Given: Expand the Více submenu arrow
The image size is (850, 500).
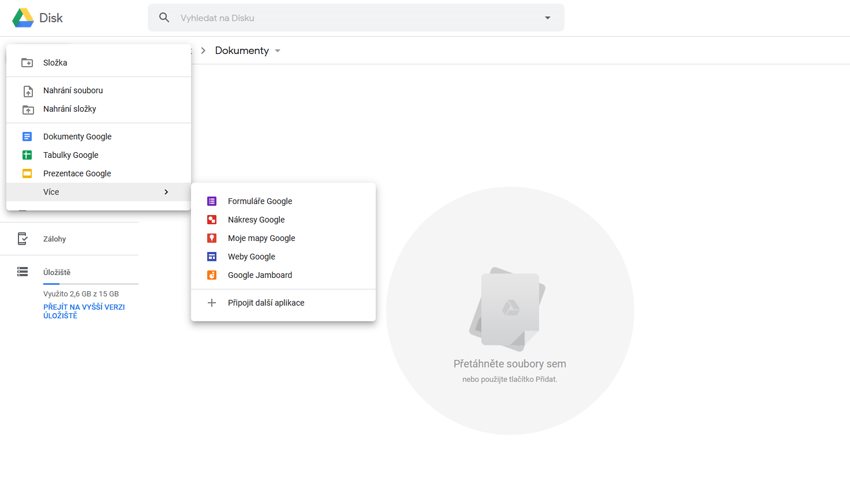Looking at the screenshot, I should 166,192.
